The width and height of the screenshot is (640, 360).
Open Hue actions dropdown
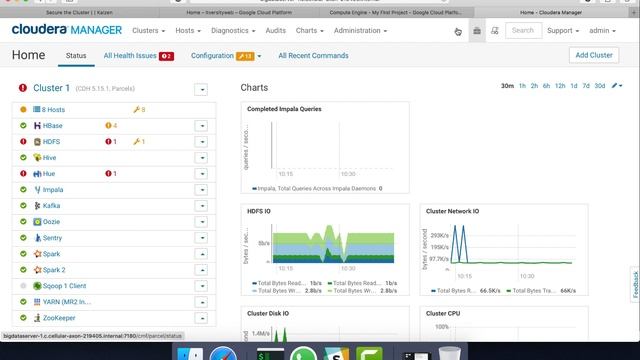[x=202, y=173]
